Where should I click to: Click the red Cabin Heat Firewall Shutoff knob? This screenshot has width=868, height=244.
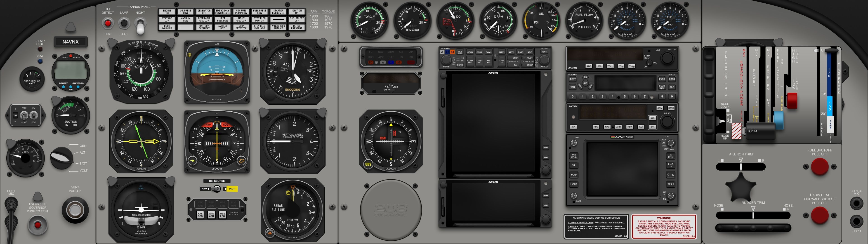click(x=819, y=215)
